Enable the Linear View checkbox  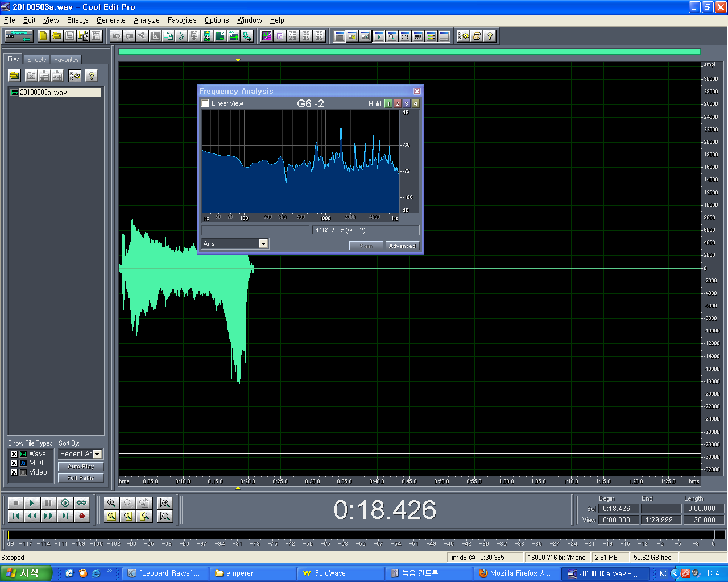tap(205, 103)
